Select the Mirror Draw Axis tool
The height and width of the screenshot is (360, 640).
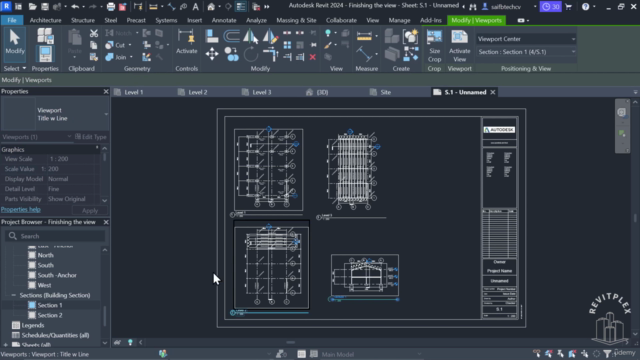270,36
